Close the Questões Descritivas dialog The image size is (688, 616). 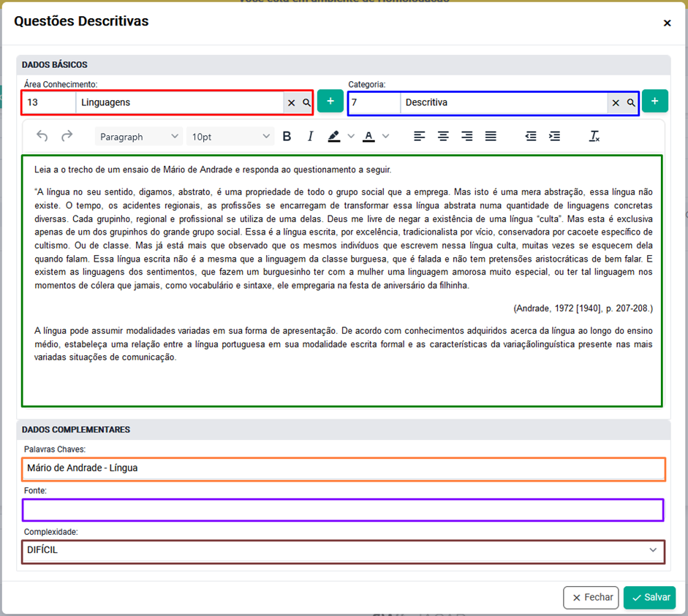tap(667, 23)
